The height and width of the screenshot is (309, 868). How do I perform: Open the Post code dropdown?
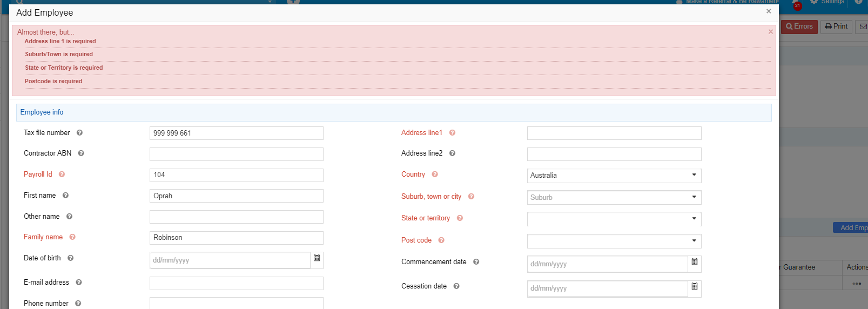(614, 241)
